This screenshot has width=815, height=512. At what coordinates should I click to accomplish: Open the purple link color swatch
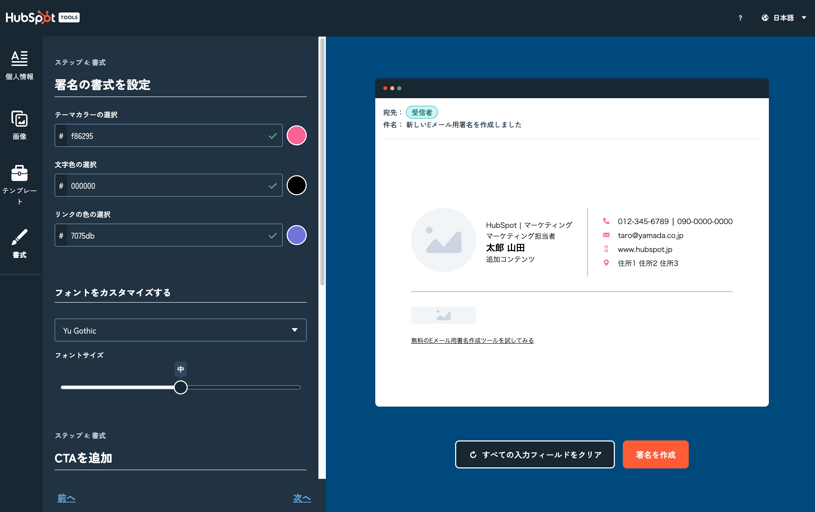(x=297, y=235)
